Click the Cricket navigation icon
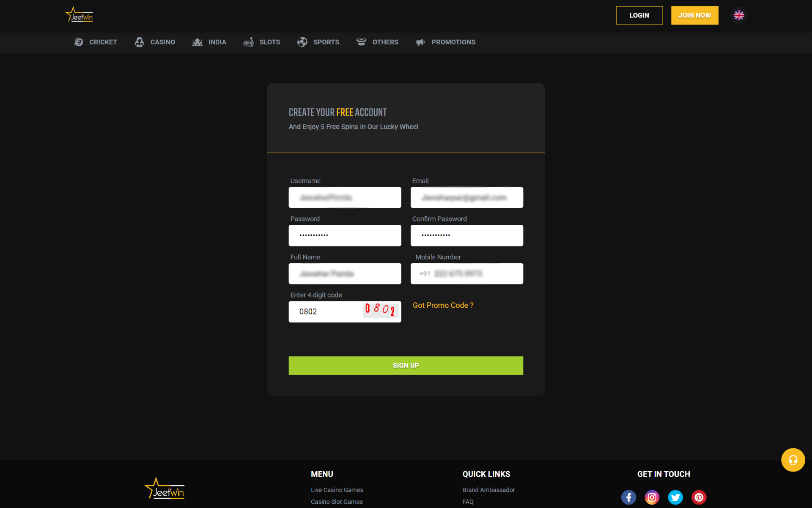Image resolution: width=812 pixels, height=508 pixels. tap(78, 42)
